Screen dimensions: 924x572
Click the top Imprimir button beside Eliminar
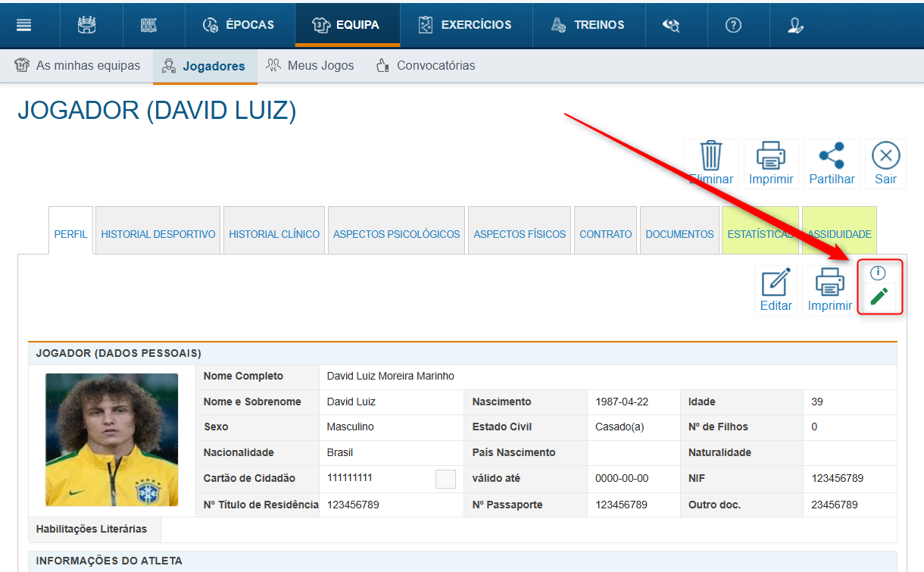point(771,164)
